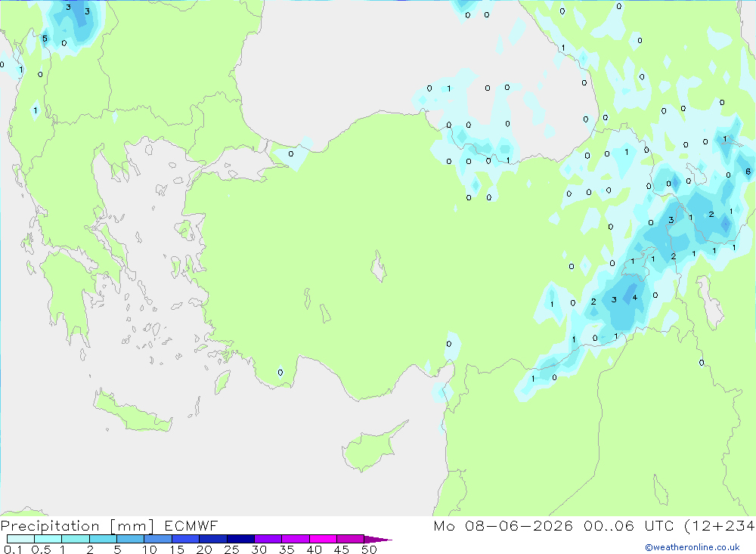The image size is (756, 554).
Task: Click the 25–30 mm dark blue legend box
Action: point(240,539)
